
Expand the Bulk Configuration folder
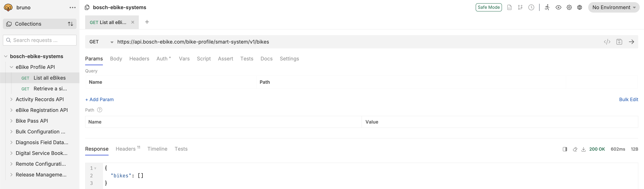pos(11,132)
